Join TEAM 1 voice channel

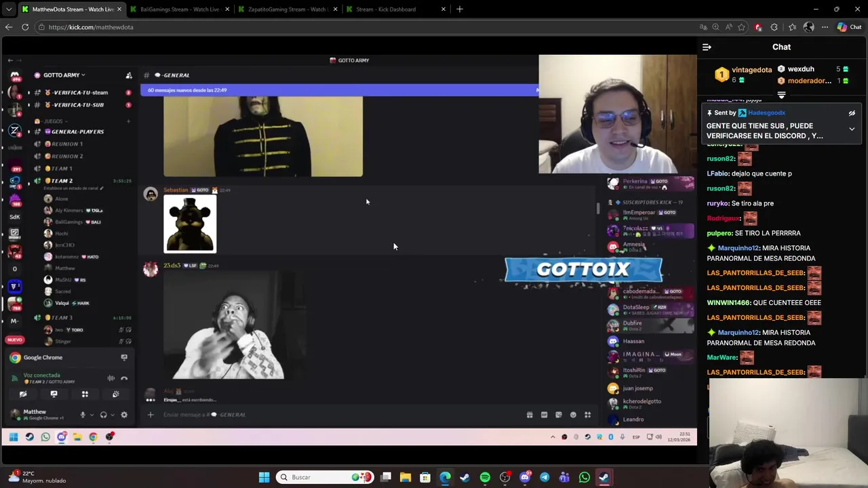tap(61, 168)
